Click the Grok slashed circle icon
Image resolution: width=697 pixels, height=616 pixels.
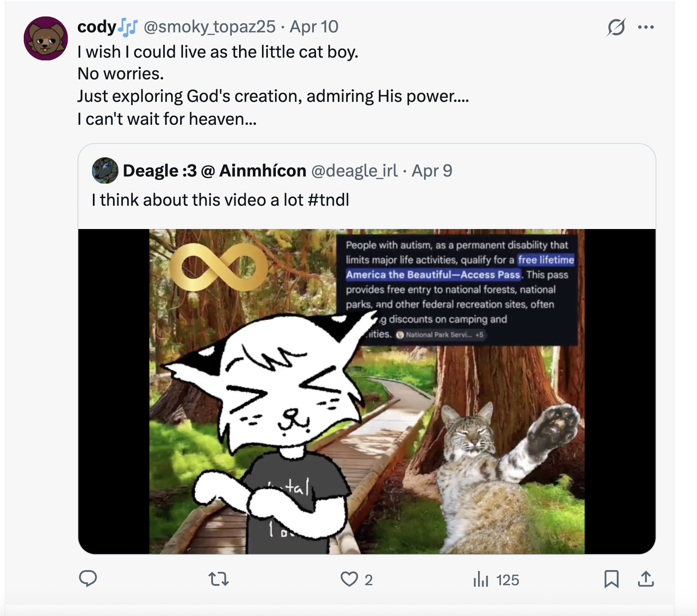point(616,27)
